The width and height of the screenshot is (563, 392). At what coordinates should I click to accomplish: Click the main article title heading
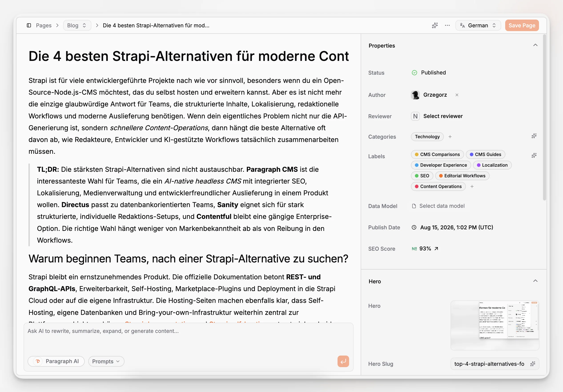click(189, 56)
